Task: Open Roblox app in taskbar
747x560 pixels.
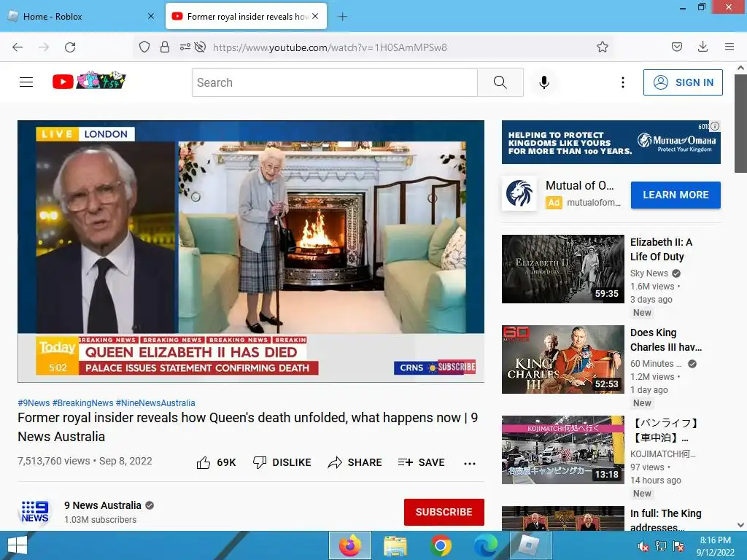Action: 530,545
